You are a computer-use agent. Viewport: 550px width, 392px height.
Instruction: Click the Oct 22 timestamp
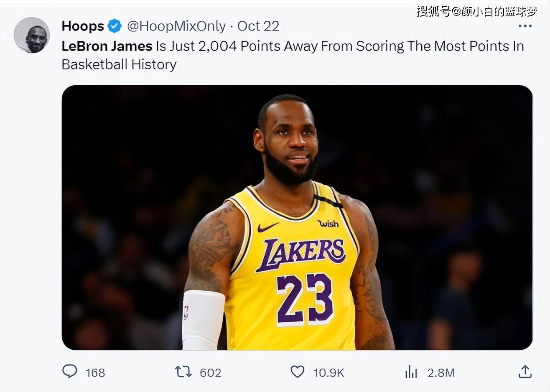258,26
